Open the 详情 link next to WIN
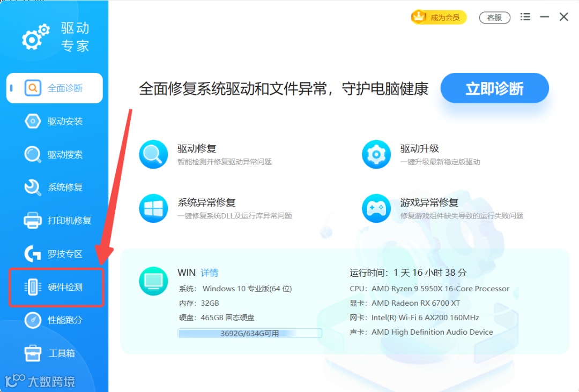Viewport: 579px width, 392px height. pos(210,273)
